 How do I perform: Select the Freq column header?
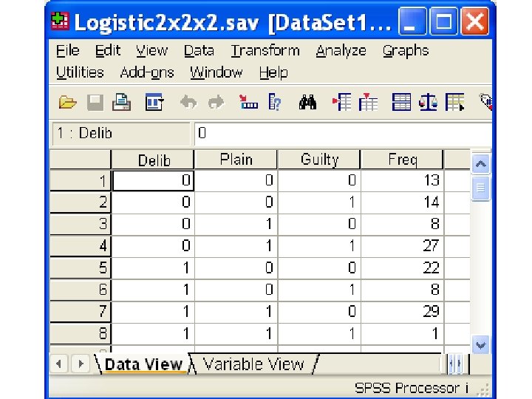tap(402, 160)
